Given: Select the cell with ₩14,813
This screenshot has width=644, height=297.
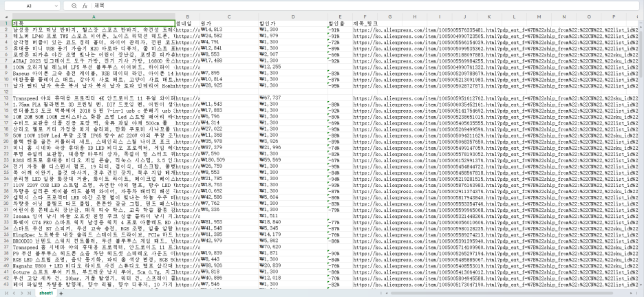Looking at the screenshot, I should (229, 30).
